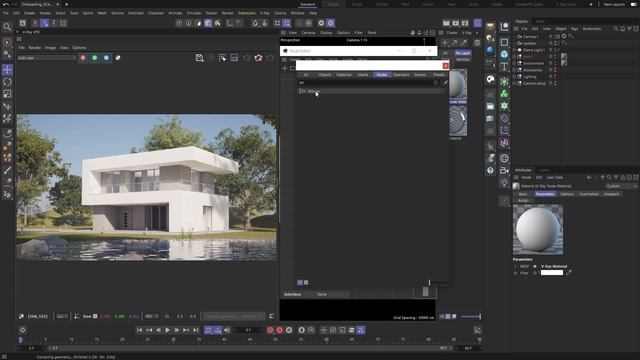Click the record keyframe button
This screenshot has height=360, width=640.
tap(270, 330)
